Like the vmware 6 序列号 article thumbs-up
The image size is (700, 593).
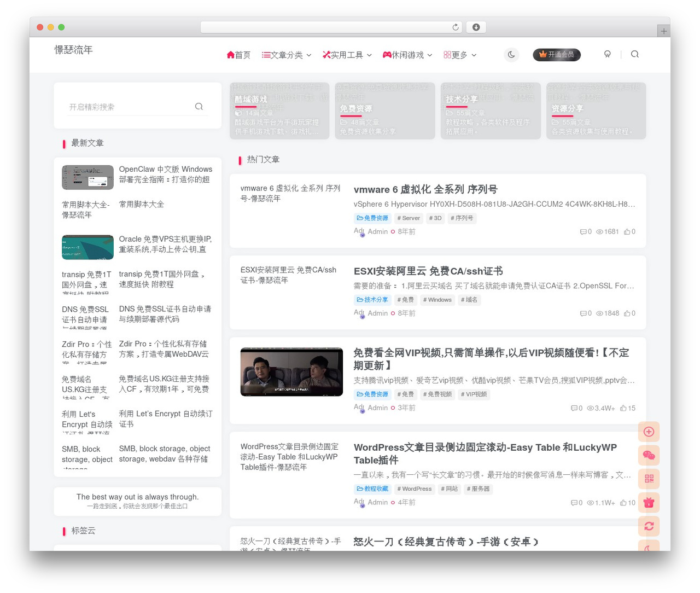click(x=629, y=231)
